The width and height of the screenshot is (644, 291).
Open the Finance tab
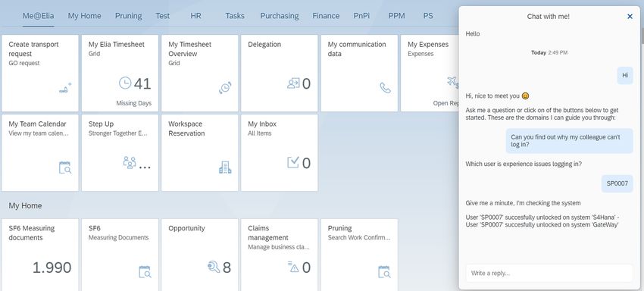(326, 16)
